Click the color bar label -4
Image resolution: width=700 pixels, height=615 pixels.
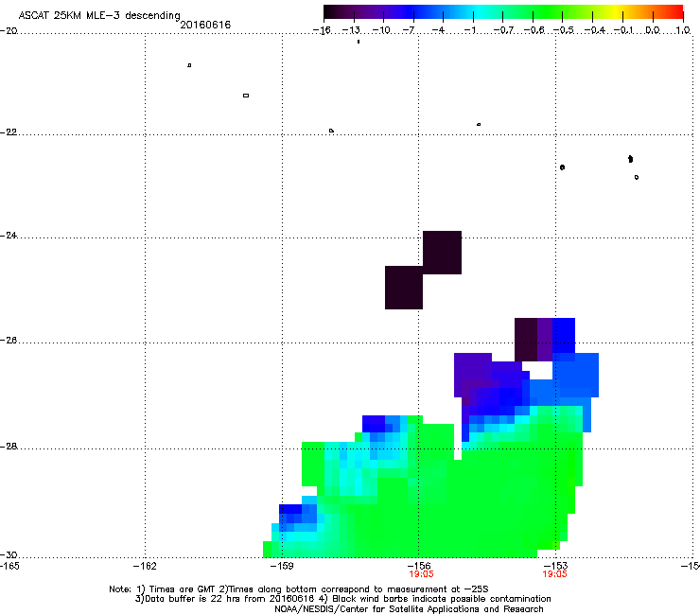(439, 30)
